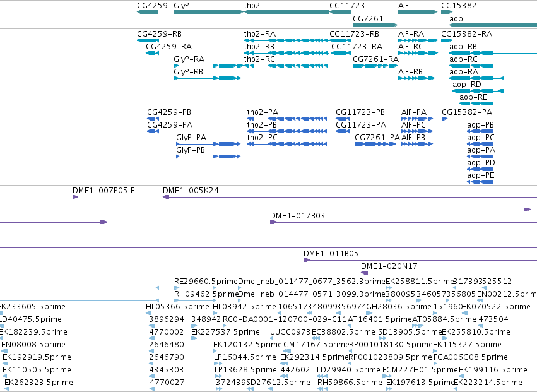Click the CG4259 gene label
The width and height of the screenshot is (537, 392).
coord(152,6)
